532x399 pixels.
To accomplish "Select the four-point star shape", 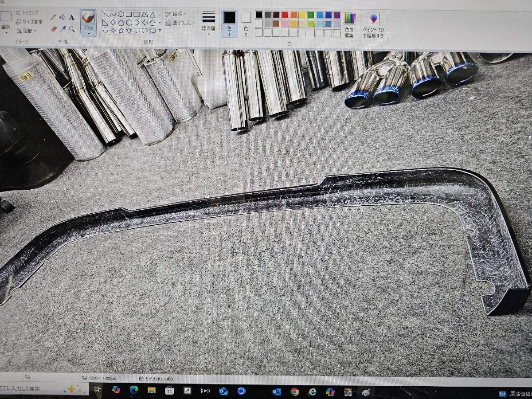I will 113,30.
